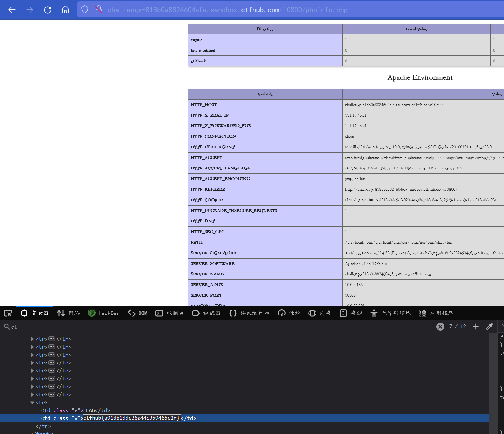Click the HTTP_ACCEPT_ENCODING gzip, deflate value
Screen dimensions: 504x434
[x=355, y=179]
